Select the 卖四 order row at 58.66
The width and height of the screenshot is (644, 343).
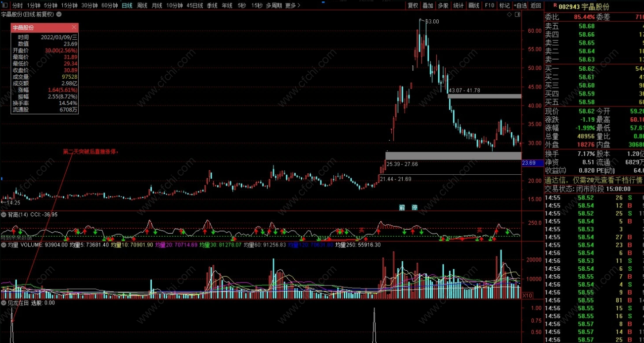coord(594,35)
